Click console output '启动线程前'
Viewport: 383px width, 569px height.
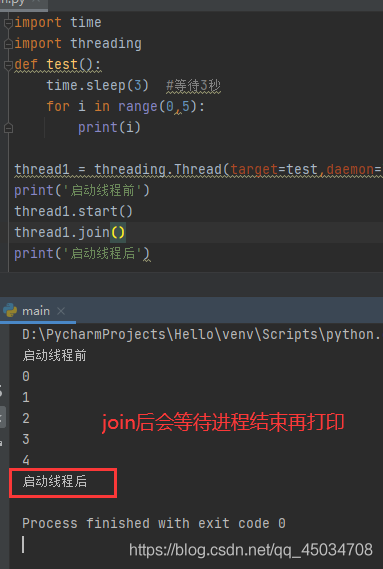pos(54,355)
